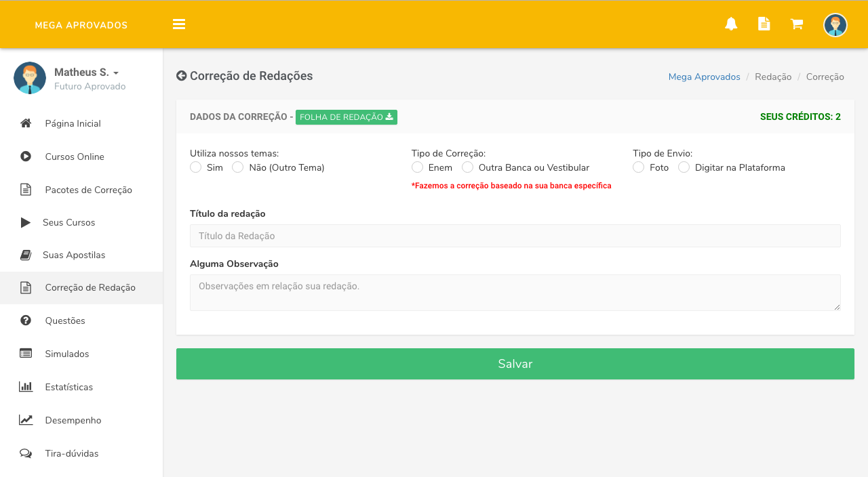Expand the Matheus S. user dropdown
Screen dimensions: 868x477
pos(86,72)
